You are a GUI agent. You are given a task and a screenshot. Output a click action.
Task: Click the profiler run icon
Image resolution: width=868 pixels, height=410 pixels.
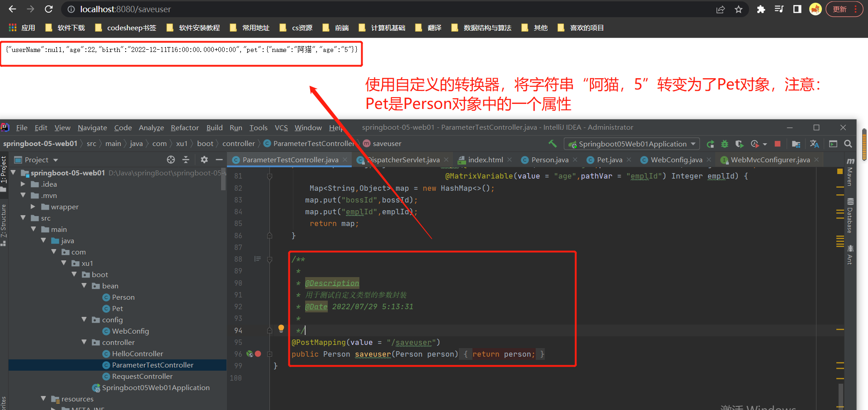point(755,144)
